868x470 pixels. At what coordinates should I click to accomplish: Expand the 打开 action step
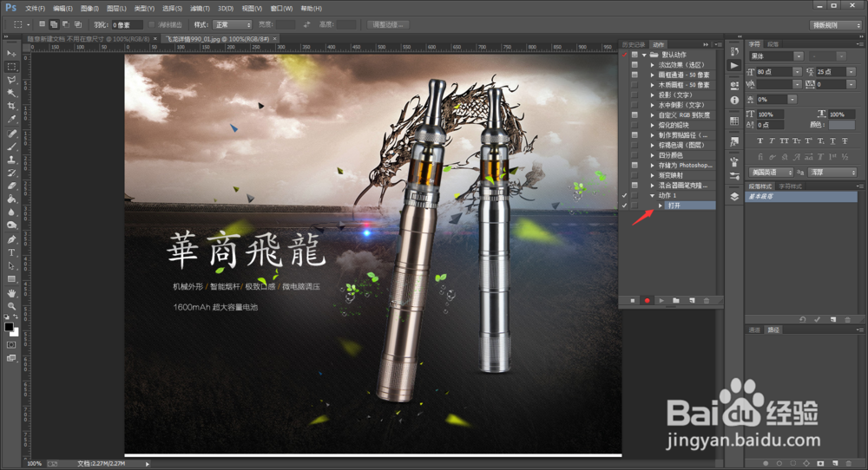point(661,206)
